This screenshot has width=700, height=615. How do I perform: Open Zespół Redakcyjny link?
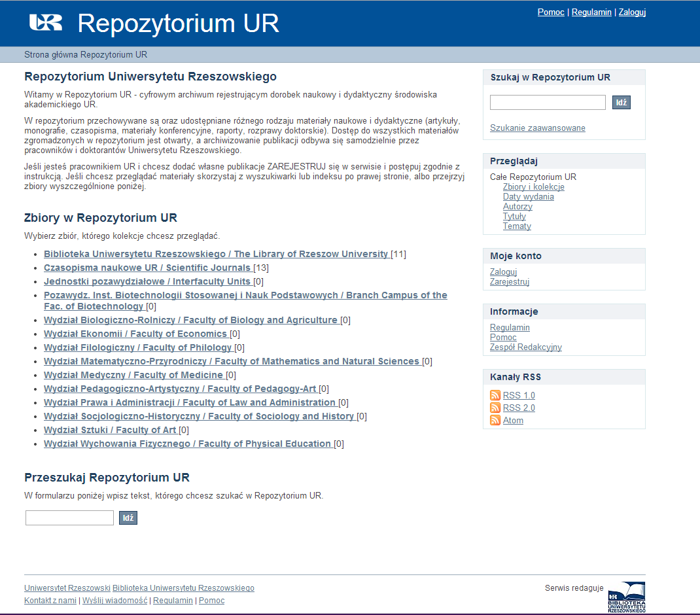point(525,347)
